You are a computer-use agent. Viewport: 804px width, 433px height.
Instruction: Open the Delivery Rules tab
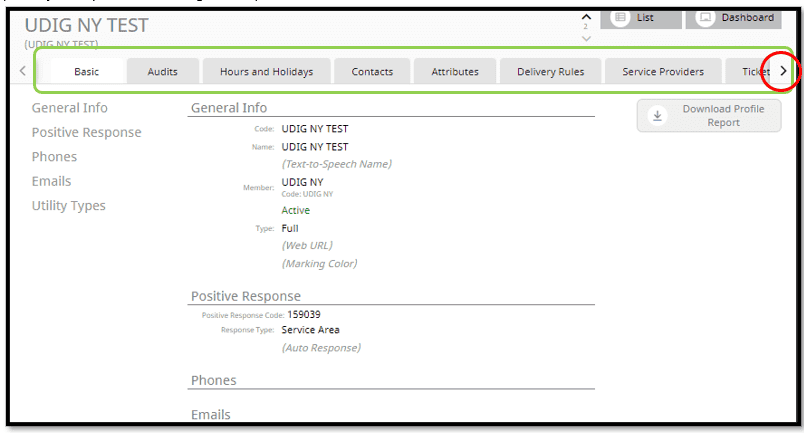[551, 71]
